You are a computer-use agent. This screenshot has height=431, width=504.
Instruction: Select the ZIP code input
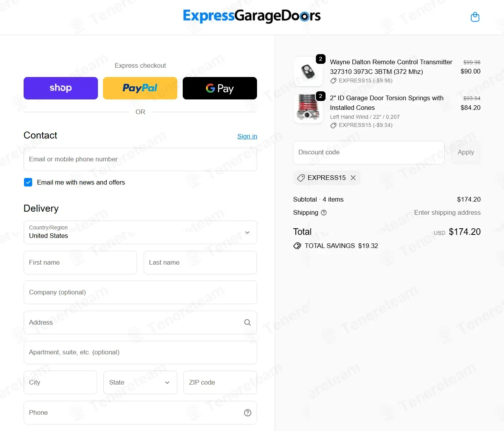click(220, 382)
